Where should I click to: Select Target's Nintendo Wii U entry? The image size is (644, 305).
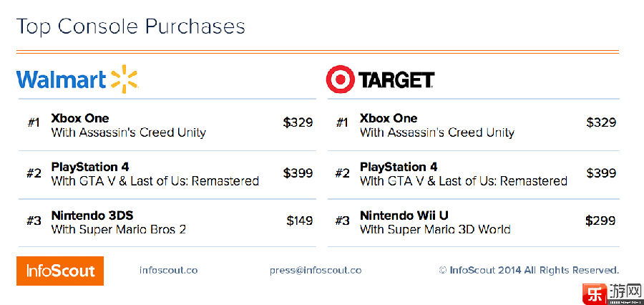[473, 223]
